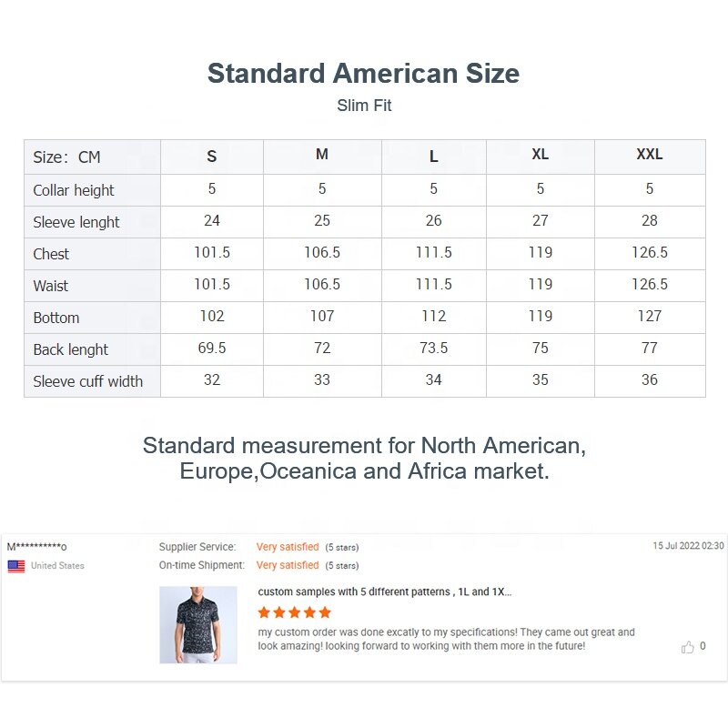Viewport: 728px width, 728px height.
Task: Click the Back lenght value 69.5
Action: [x=212, y=348]
